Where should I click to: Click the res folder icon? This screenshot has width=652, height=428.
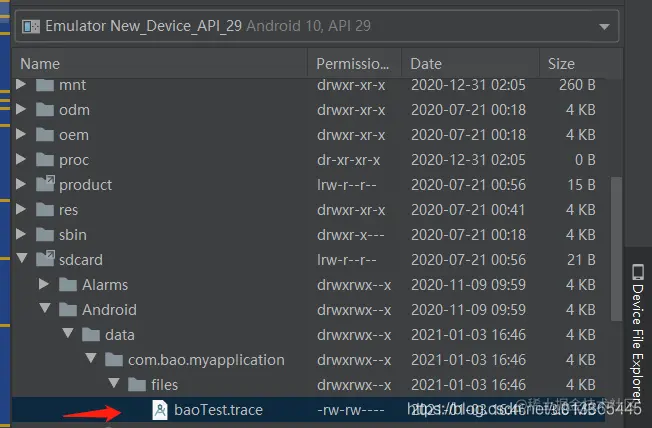[45, 210]
